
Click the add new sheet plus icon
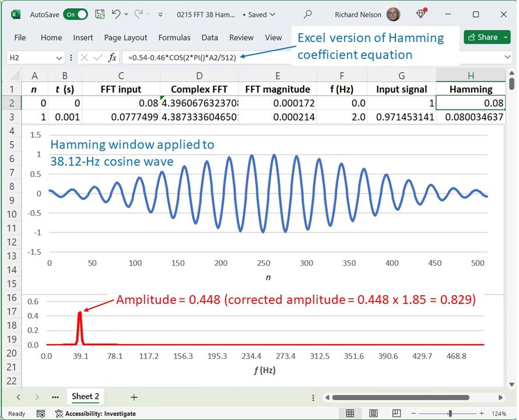[x=134, y=397]
